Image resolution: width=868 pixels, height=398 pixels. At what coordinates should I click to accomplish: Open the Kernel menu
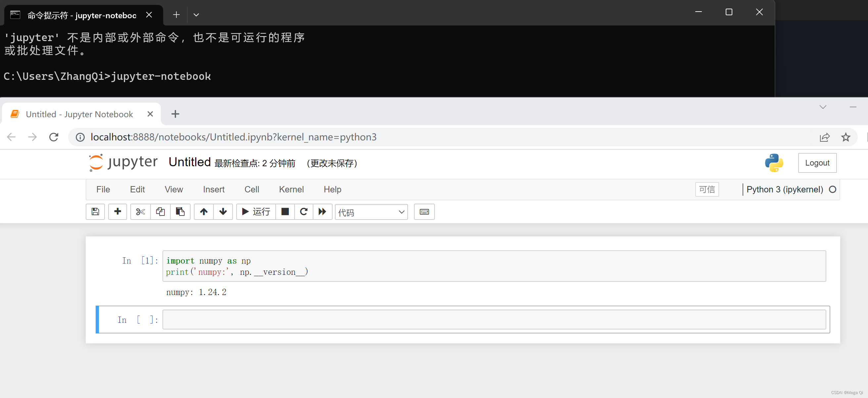(x=292, y=189)
